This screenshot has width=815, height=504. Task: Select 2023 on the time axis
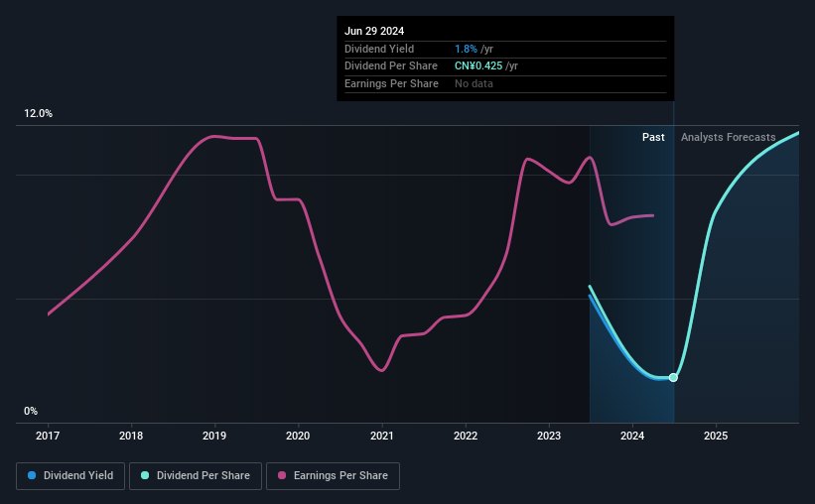click(549, 436)
